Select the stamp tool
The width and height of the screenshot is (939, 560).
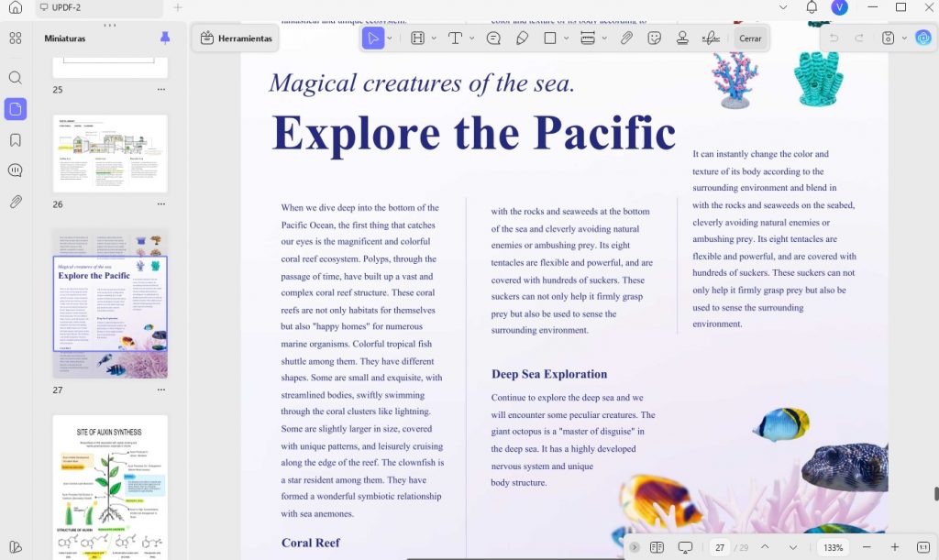pos(682,38)
